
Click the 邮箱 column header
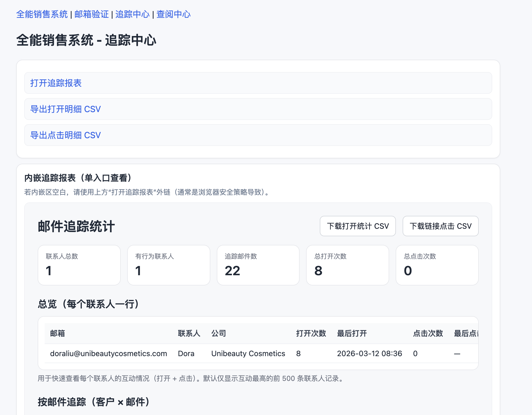(58, 333)
